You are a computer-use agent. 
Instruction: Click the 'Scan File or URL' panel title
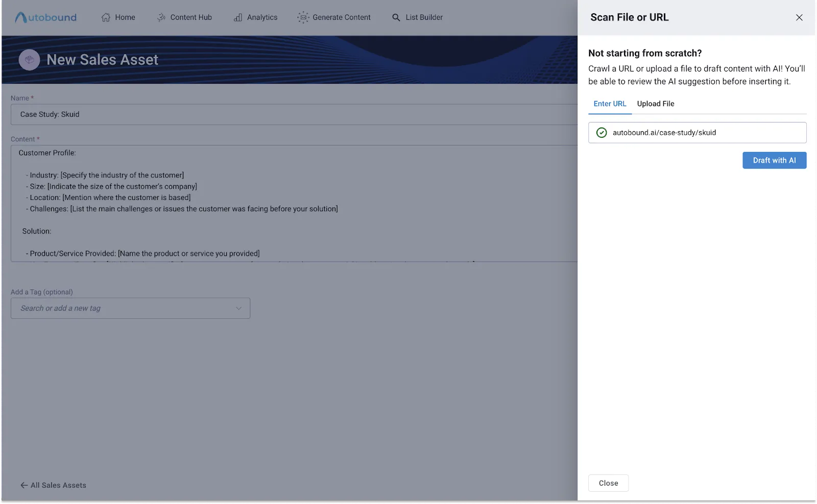pyautogui.click(x=629, y=17)
